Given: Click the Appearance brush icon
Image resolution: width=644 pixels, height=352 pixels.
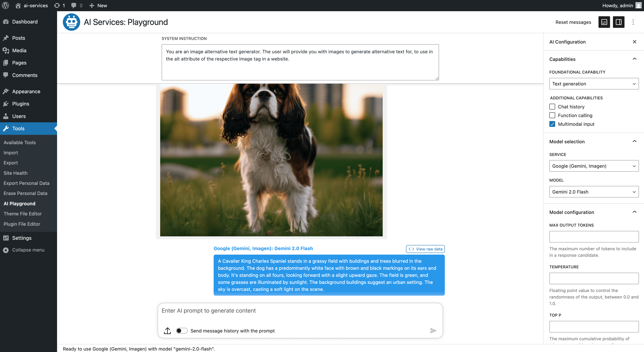Looking at the screenshot, I should coord(6,91).
